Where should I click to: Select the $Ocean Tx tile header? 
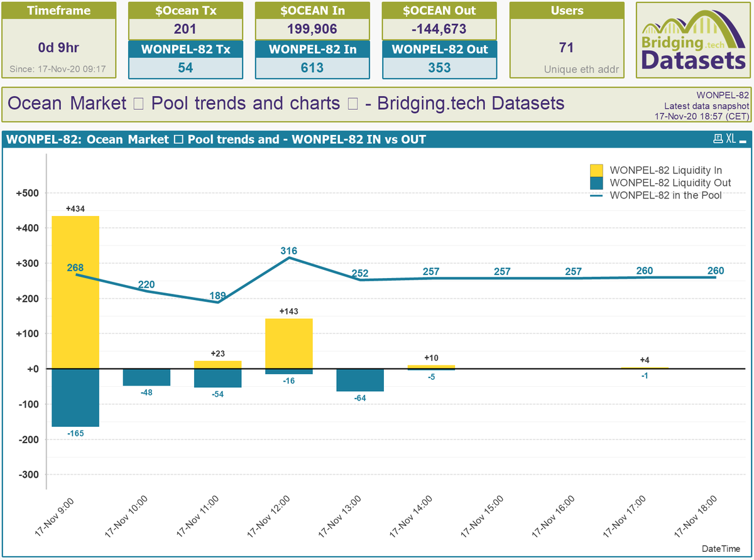point(185,11)
